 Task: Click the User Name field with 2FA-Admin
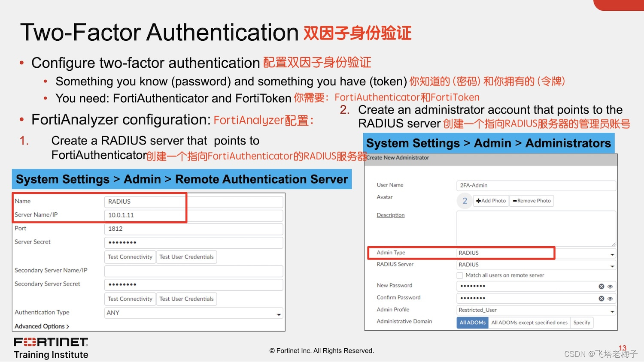point(536,185)
